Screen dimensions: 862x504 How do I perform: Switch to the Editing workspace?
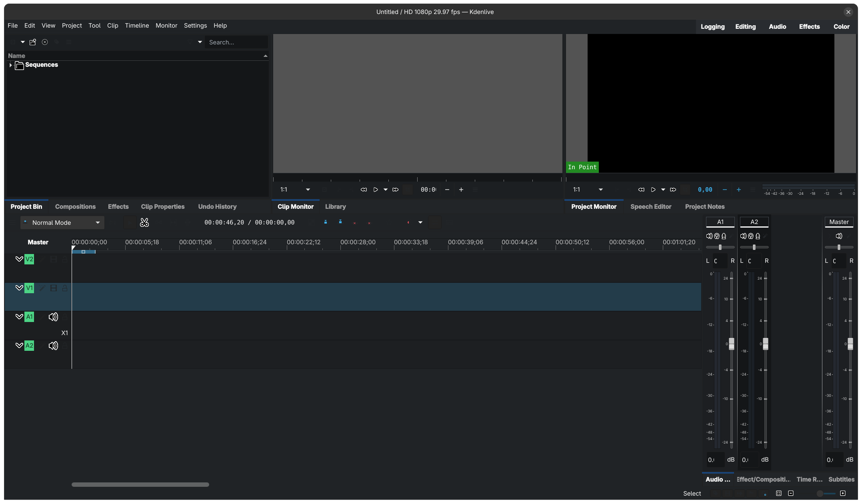pos(745,27)
